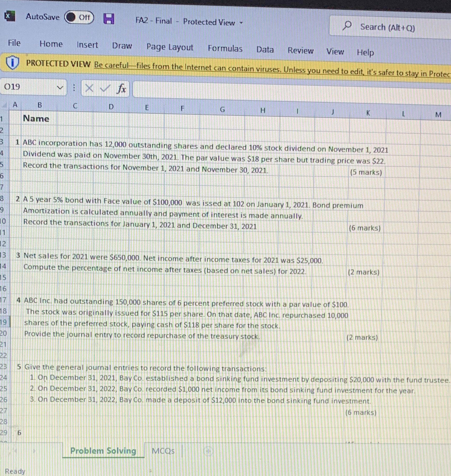Click the Enter checkmark icon beside formula bar
451x476 pixels.
coord(104,89)
